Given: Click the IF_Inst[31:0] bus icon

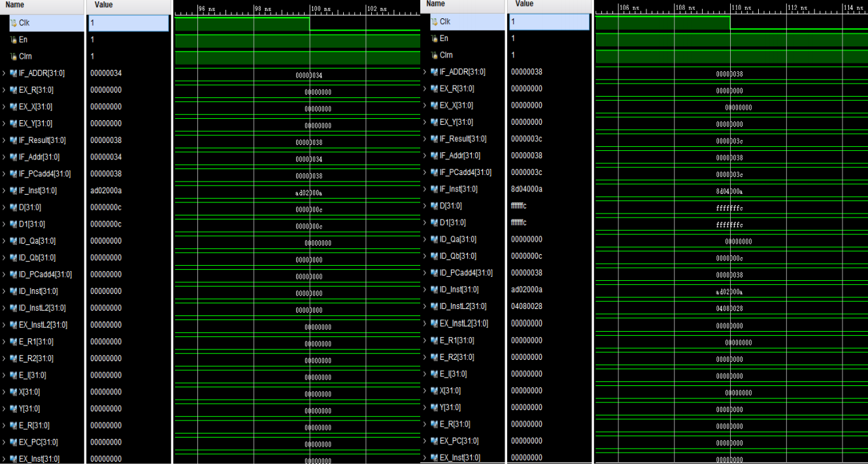Looking at the screenshot, I should click(12, 191).
